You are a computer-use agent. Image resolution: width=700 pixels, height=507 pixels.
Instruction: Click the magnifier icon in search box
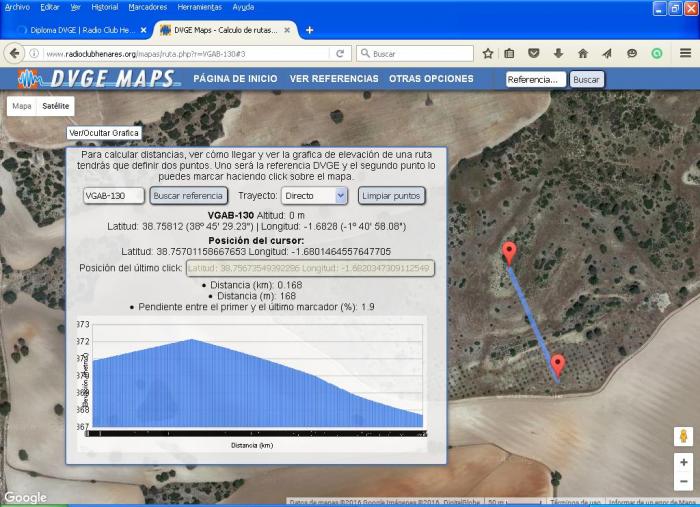coord(365,54)
